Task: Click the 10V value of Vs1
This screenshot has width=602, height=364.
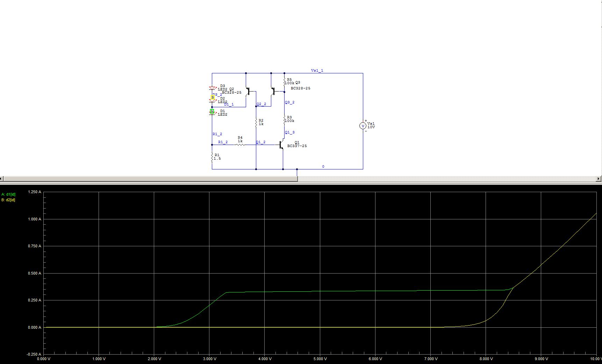Action: 371,127
